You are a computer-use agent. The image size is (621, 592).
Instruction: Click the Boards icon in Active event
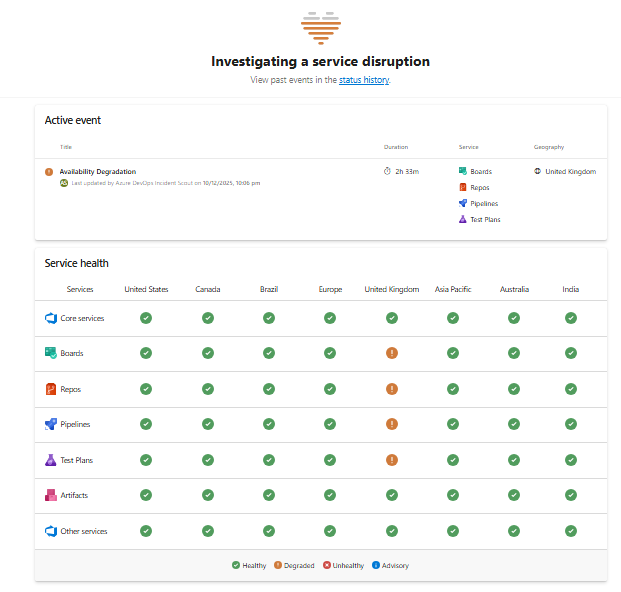click(463, 171)
